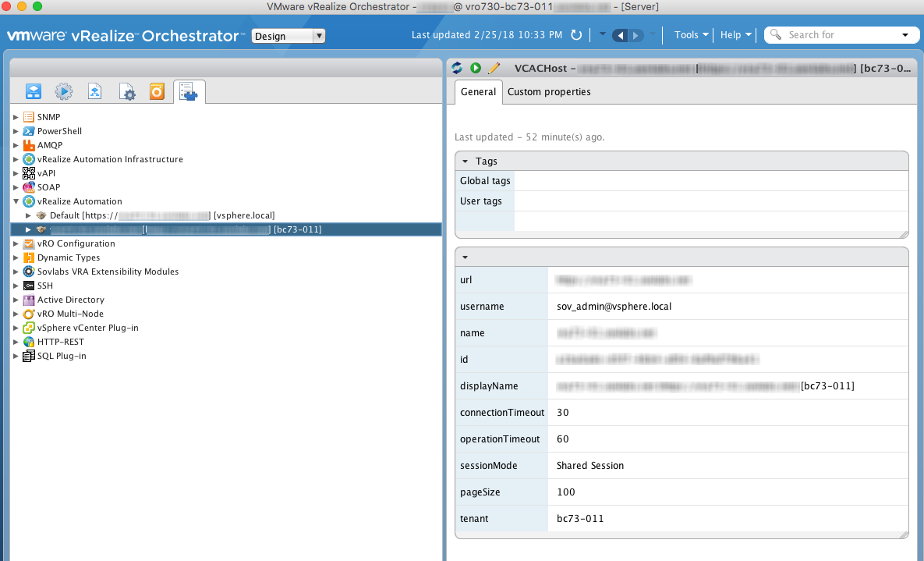Click the User tags row label
Viewport: 924px width, 561px height.
point(481,201)
